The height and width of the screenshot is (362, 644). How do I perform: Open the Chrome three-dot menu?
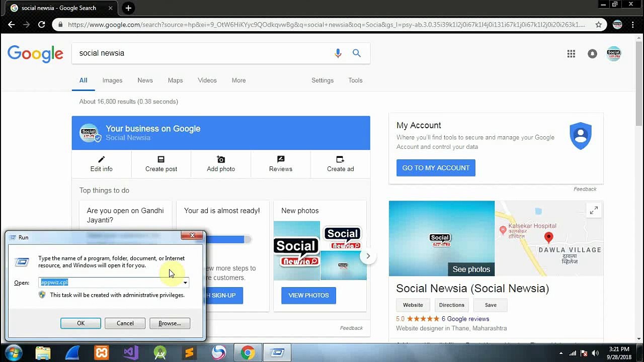click(633, 24)
